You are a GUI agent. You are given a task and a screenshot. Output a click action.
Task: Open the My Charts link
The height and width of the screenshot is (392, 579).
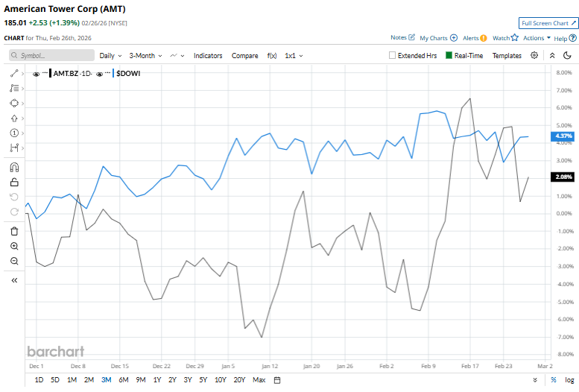(438, 37)
